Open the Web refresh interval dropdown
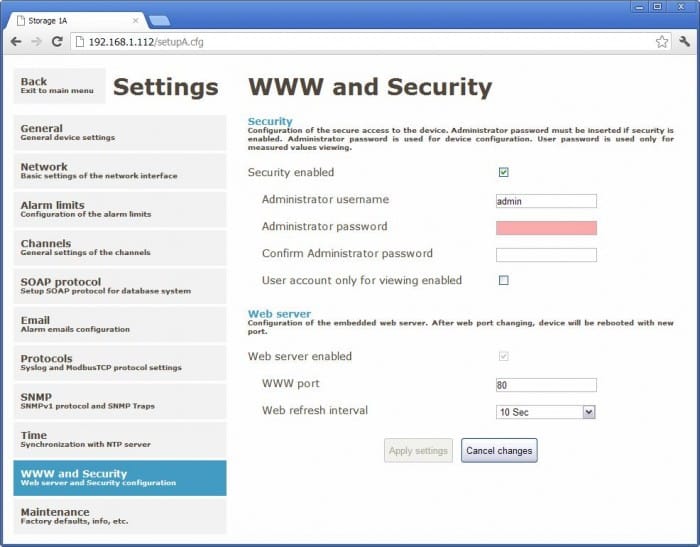This screenshot has width=700, height=547. click(589, 411)
